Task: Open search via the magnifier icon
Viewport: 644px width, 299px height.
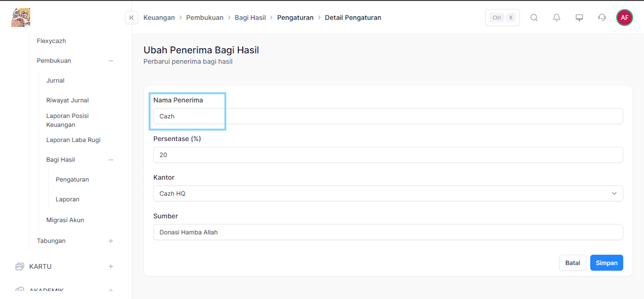Action: coord(534,17)
